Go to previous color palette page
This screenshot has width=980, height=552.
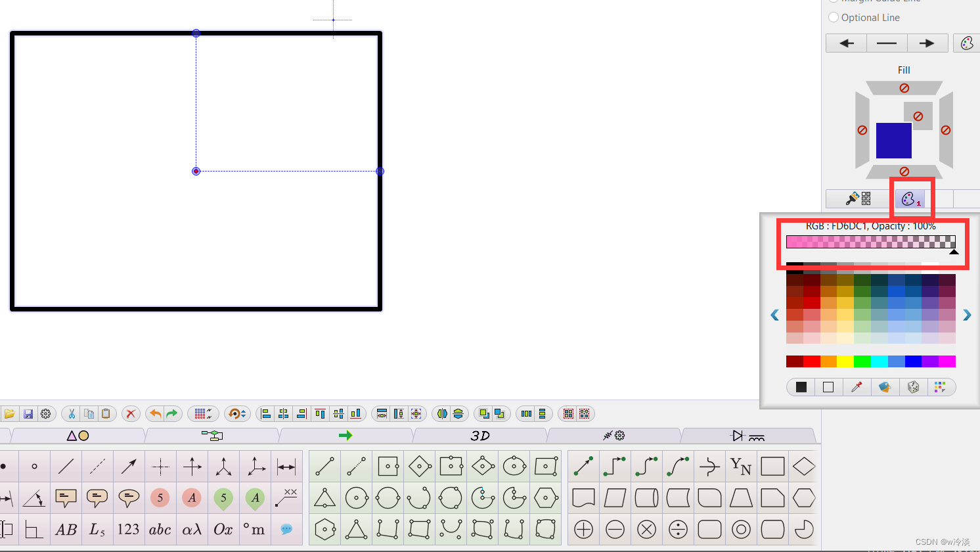775,315
